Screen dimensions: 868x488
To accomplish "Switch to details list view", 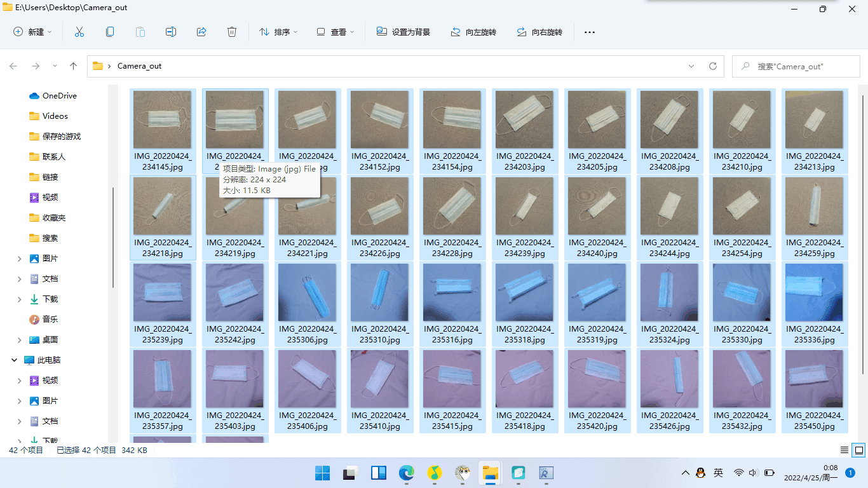I will (x=844, y=450).
